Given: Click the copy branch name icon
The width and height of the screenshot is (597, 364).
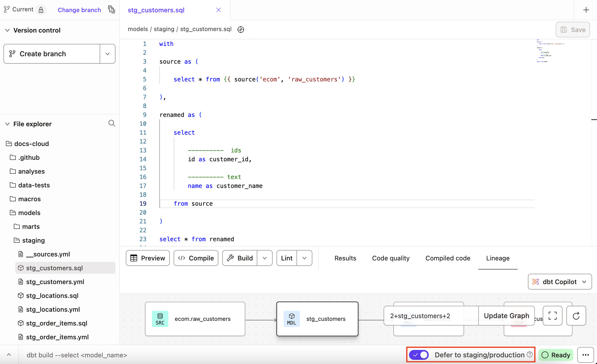Looking at the screenshot, I should [112, 9].
